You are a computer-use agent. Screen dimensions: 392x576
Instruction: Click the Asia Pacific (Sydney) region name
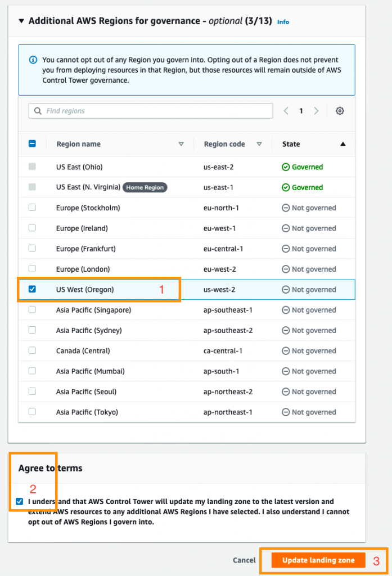(89, 331)
